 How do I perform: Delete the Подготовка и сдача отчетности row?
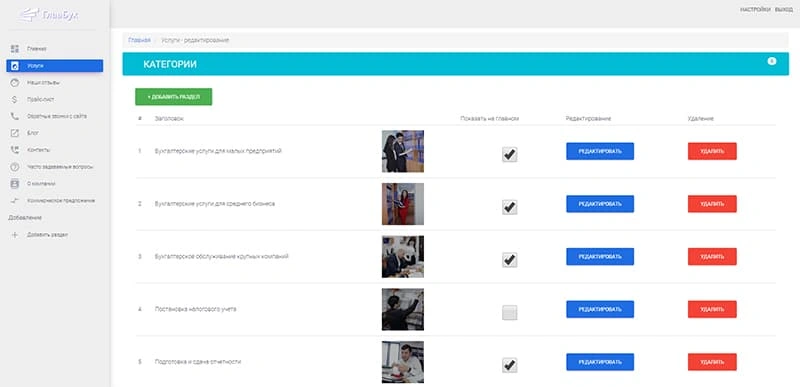(x=712, y=362)
